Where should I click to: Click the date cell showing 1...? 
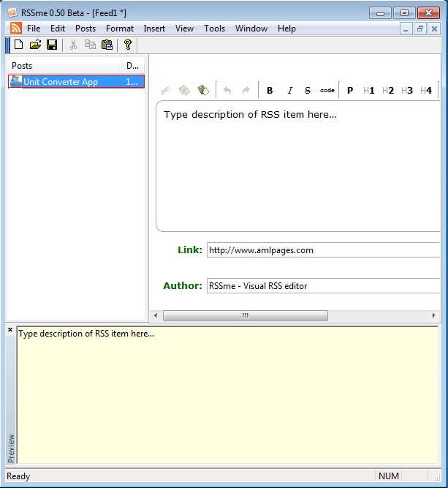pos(132,82)
